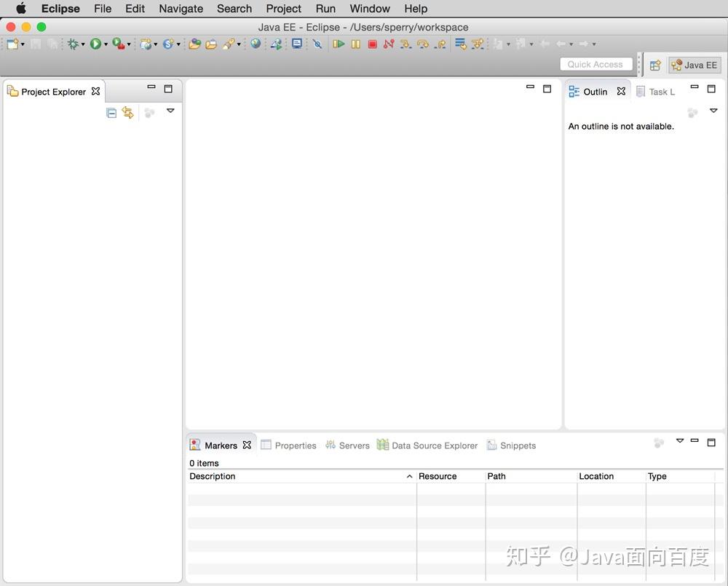The image size is (728, 586).
Task: Toggle Use Step Filters
Action: [478, 44]
